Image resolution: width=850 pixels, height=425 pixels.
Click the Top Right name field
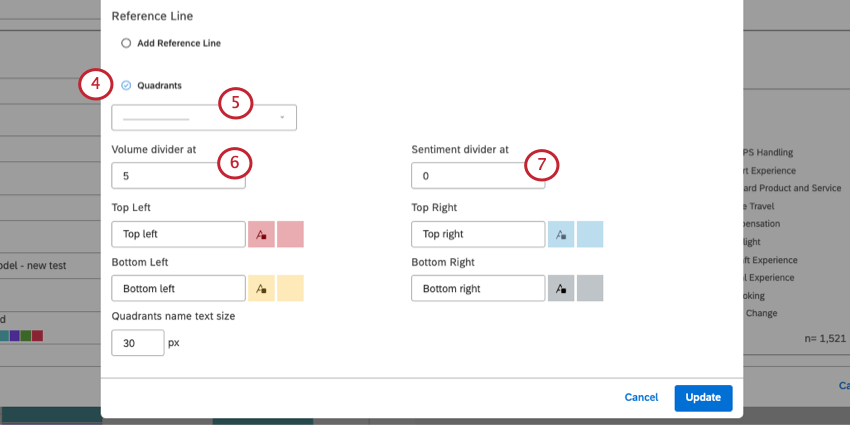click(x=478, y=235)
